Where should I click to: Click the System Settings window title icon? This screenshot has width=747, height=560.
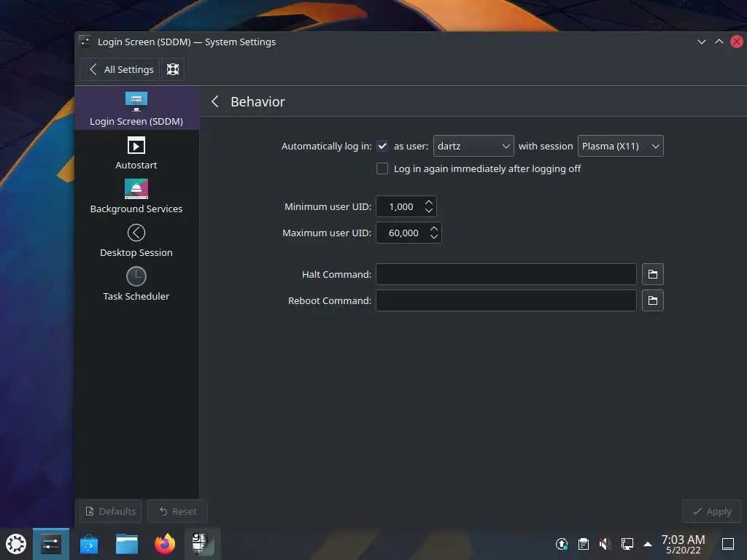tap(85, 42)
